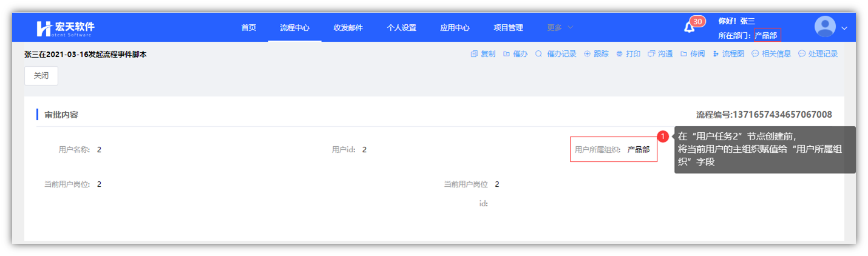The height and width of the screenshot is (256, 868).
Task: Click the 复制 link
Action: 488,54
